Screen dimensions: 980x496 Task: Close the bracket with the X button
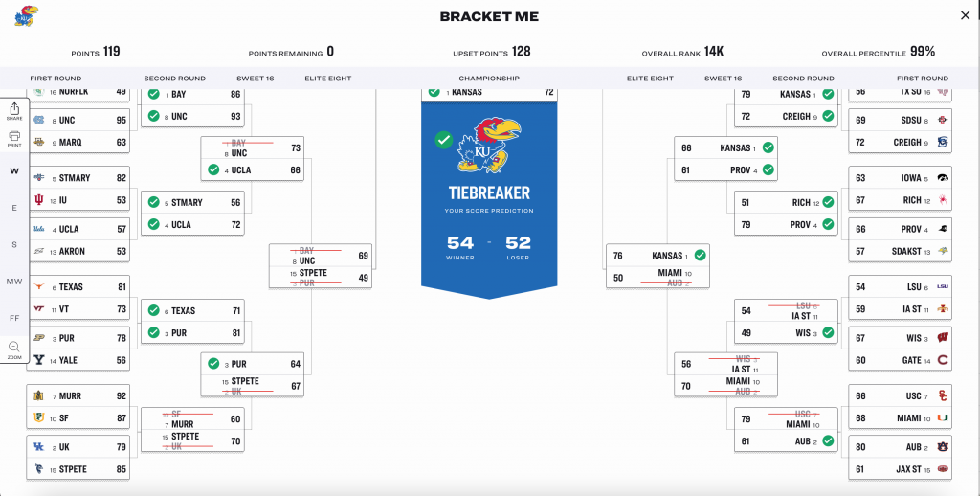click(x=965, y=15)
